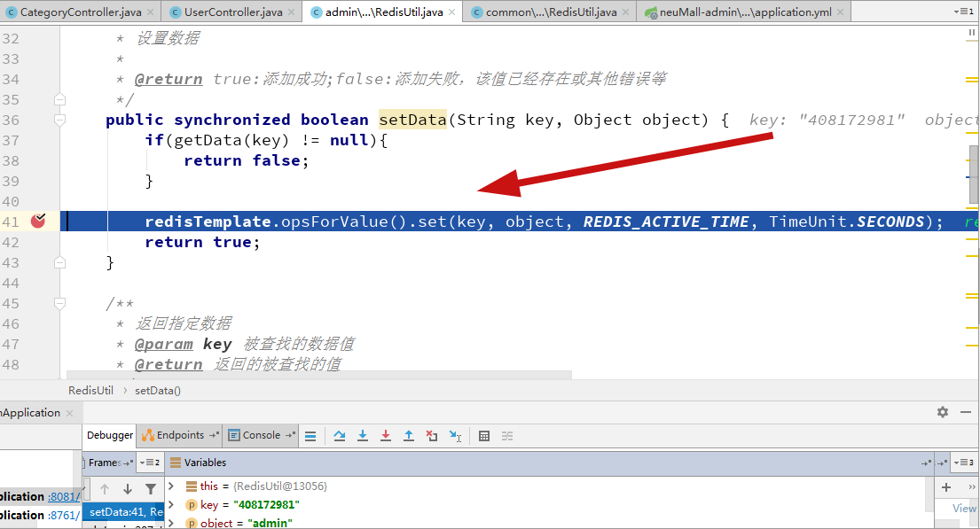Click the 'return true;' statement

tap(202, 242)
